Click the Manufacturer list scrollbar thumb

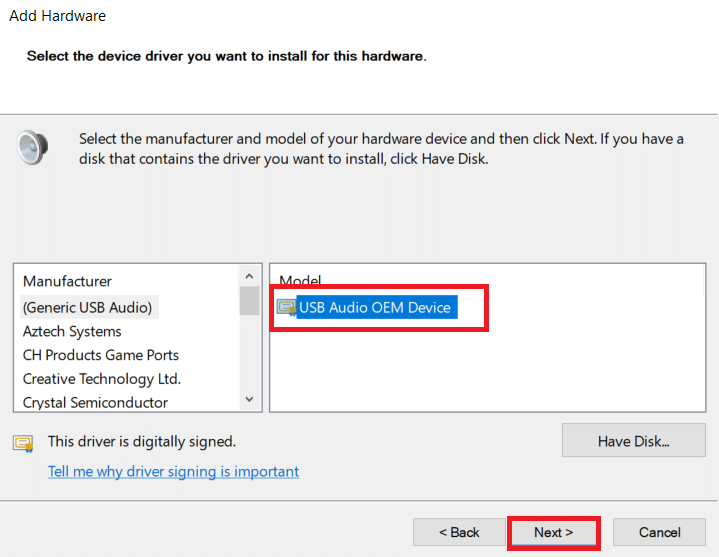(249, 300)
